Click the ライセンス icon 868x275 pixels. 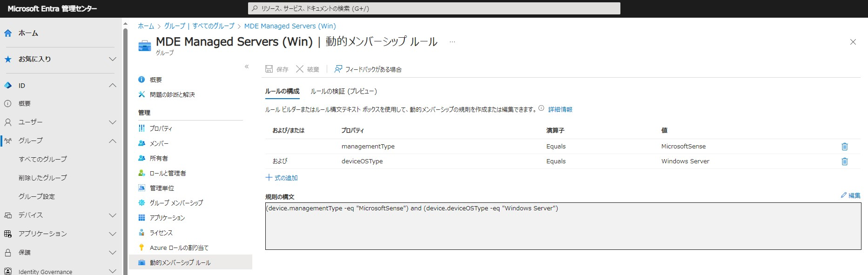(141, 233)
